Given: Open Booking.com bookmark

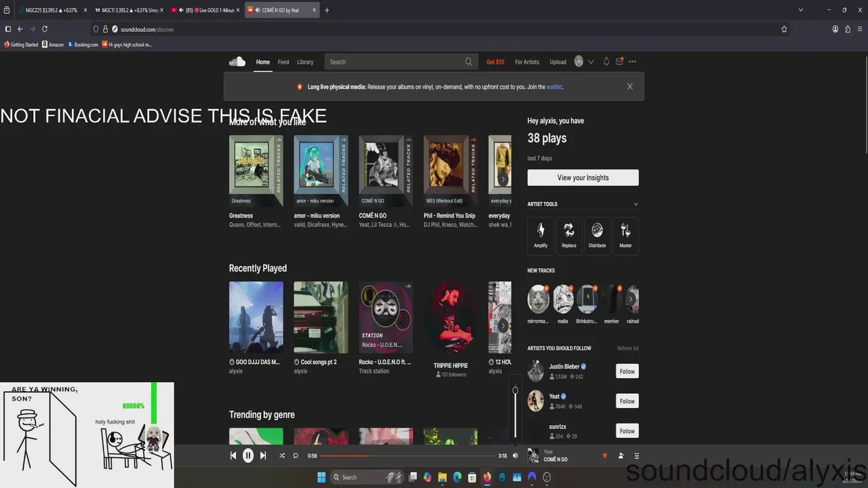Looking at the screenshot, I should tap(83, 45).
